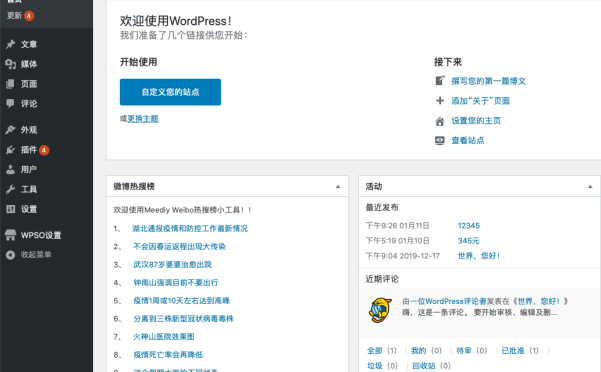This screenshot has height=372, width=601.
Task: Filter comments by 我的
Action: [x=419, y=351]
